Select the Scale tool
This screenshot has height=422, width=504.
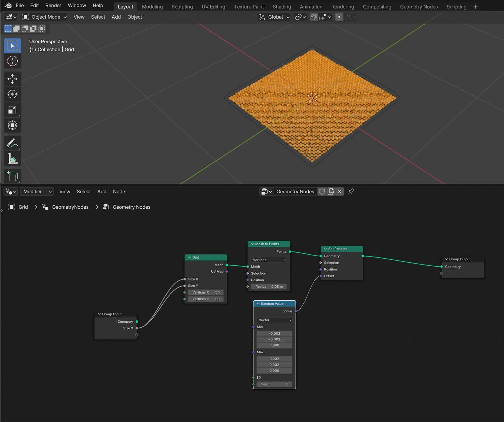(x=12, y=110)
